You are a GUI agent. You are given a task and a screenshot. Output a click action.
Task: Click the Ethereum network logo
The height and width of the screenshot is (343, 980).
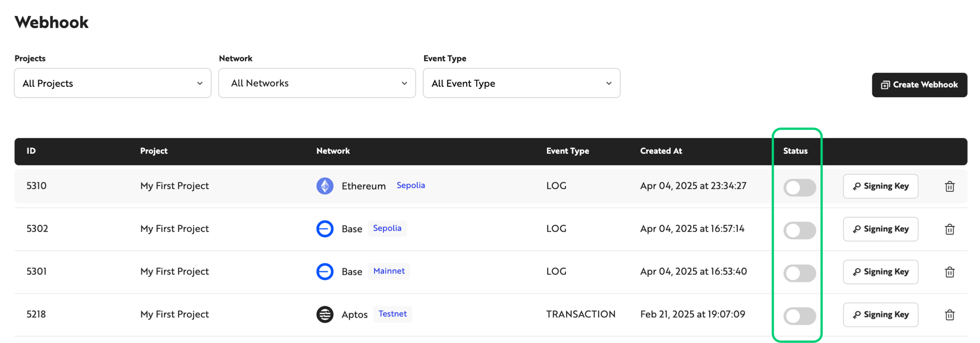coord(325,186)
